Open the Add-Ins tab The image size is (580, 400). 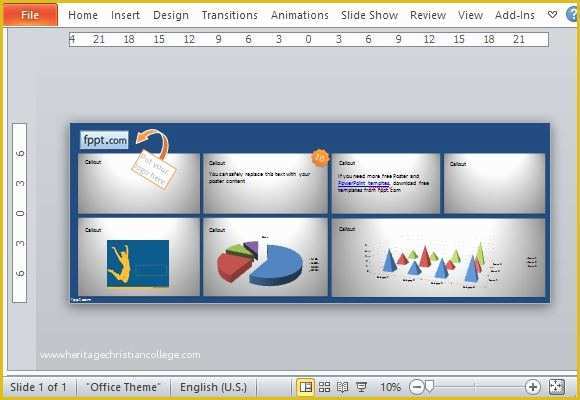(x=515, y=15)
